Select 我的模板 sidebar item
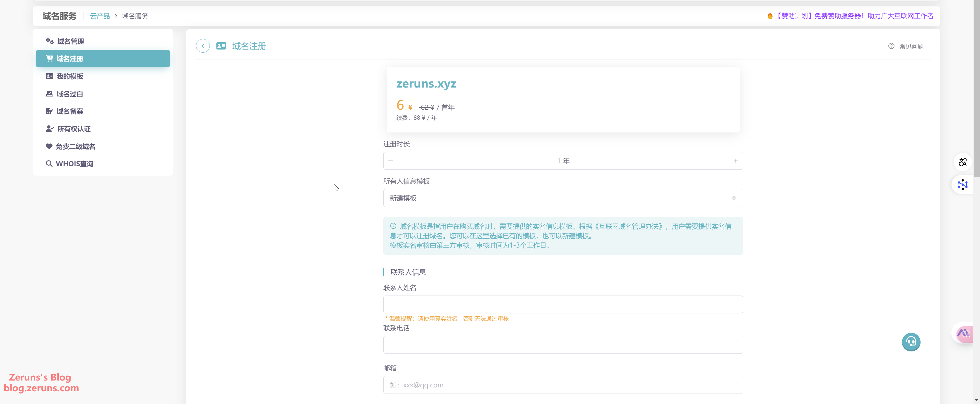980x404 pixels. tap(70, 77)
